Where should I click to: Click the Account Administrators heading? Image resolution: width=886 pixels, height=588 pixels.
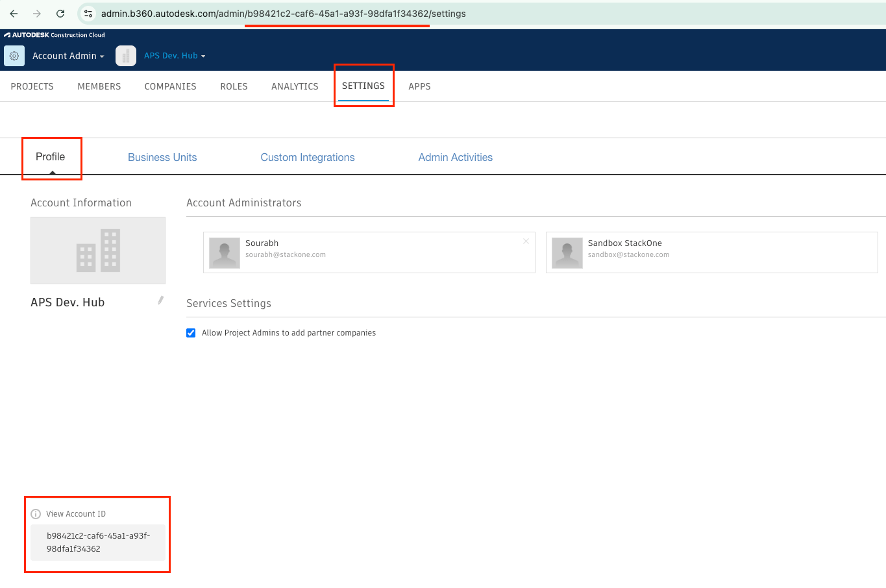(244, 203)
